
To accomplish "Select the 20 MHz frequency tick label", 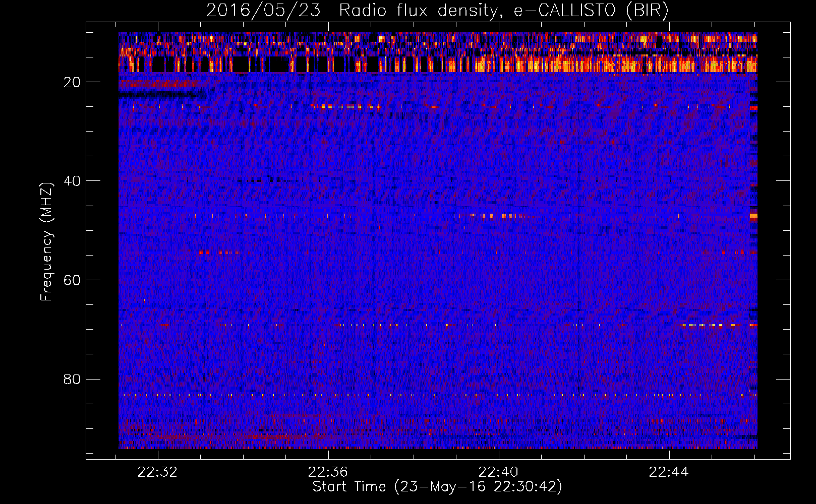I will click(73, 82).
